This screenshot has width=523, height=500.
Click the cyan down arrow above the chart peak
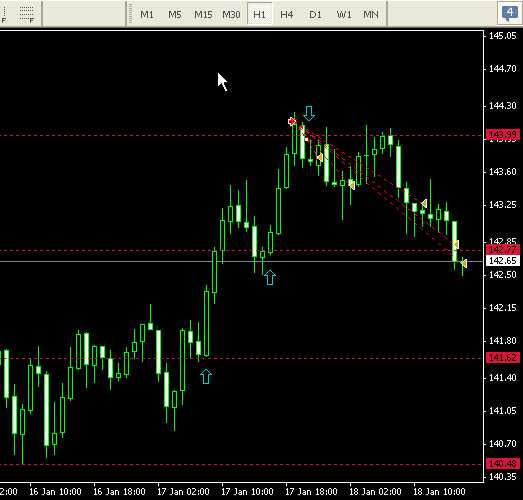pos(309,113)
